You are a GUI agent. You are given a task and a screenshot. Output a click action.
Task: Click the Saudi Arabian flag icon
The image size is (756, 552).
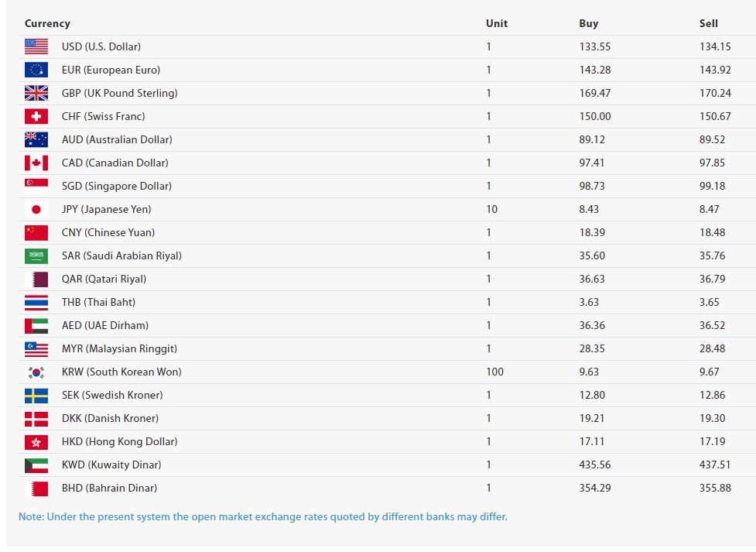(x=36, y=255)
